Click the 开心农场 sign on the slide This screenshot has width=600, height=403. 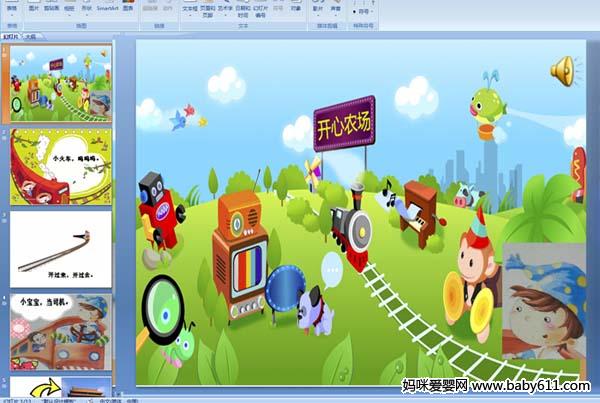click(343, 123)
